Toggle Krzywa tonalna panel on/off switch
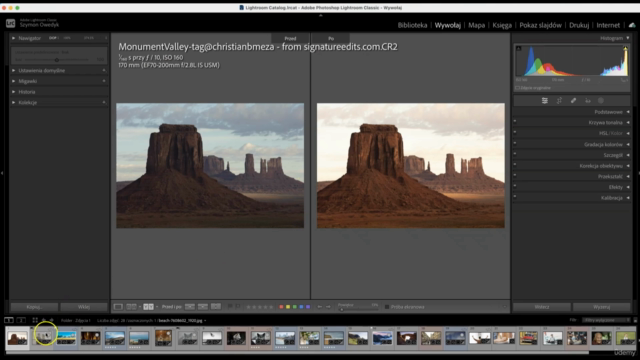 pos(515,121)
